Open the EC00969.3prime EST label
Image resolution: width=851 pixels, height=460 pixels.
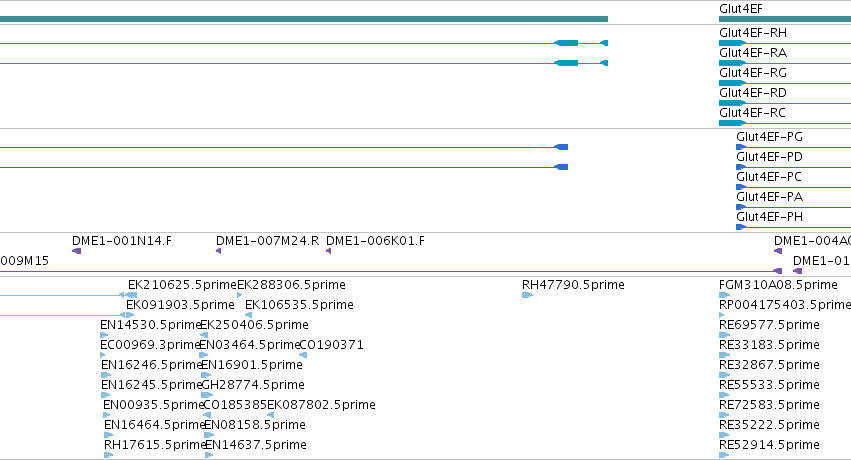(150, 346)
